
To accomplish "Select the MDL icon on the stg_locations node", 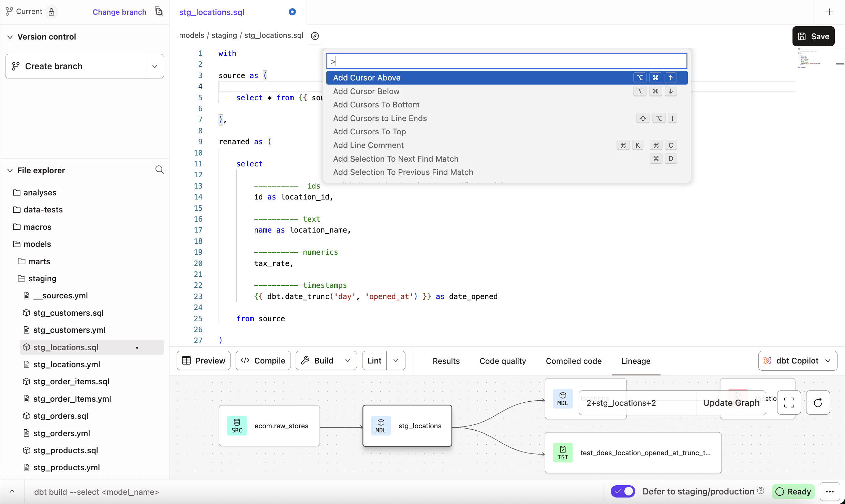I will coord(381,426).
